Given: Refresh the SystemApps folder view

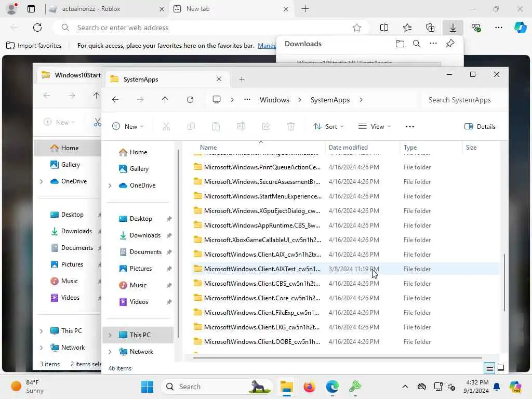Looking at the screenshot, I should pyautogui.click(x=190, y=100).
